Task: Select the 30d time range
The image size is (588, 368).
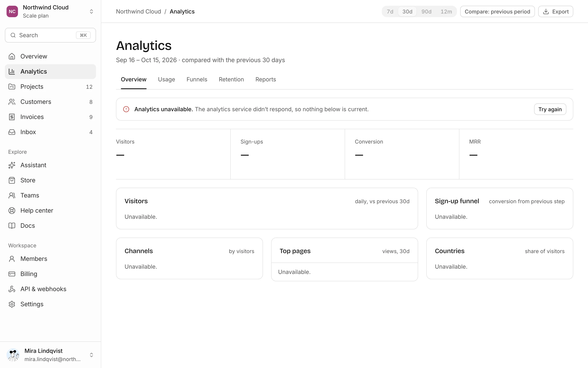Action: (407, 11)
